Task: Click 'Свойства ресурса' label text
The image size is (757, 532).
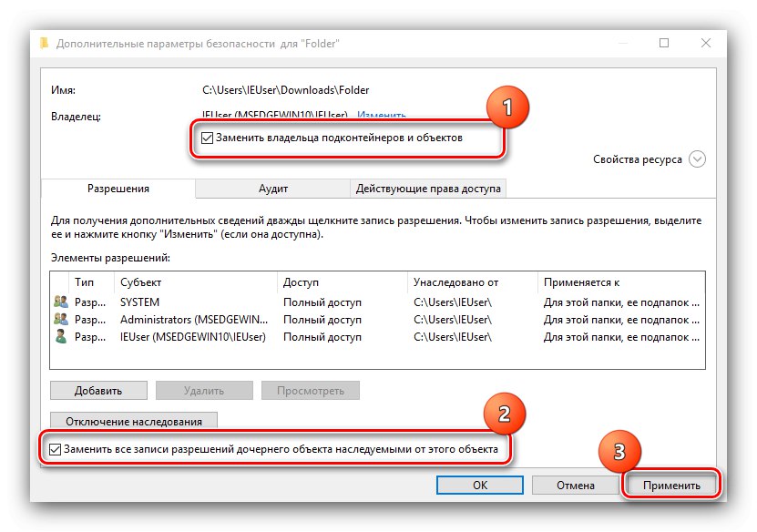Action: point(638,159)
